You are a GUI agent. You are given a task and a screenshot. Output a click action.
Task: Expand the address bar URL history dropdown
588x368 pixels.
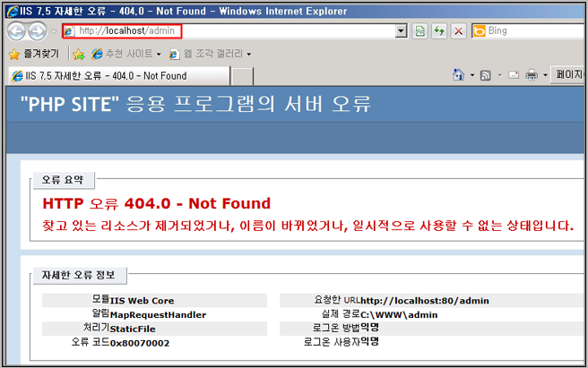(x=402, y=31)
